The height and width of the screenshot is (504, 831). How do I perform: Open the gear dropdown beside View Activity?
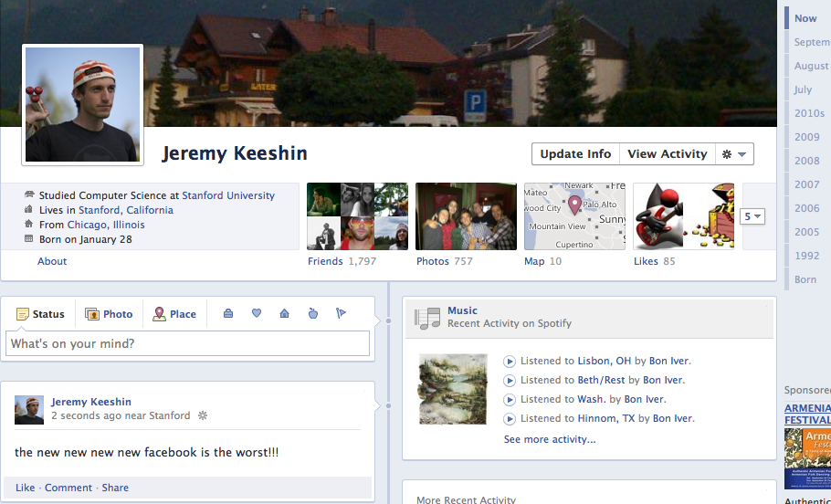(734, 154)
